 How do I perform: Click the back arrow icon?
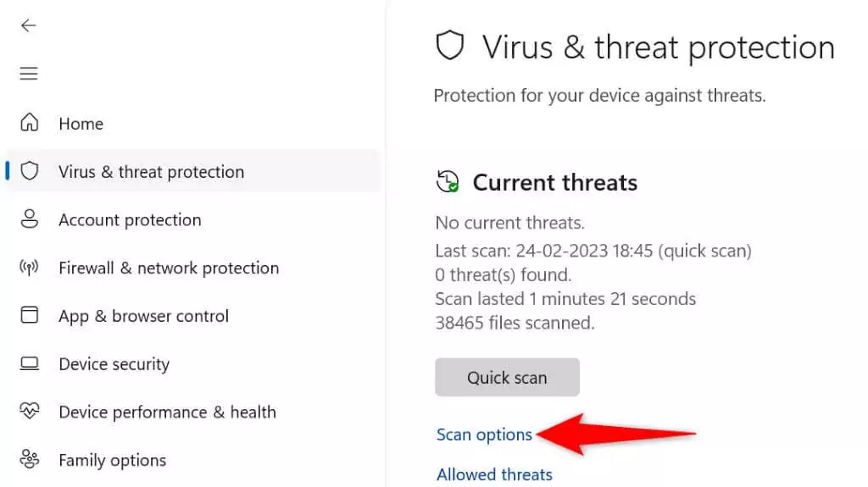point(28,25)
